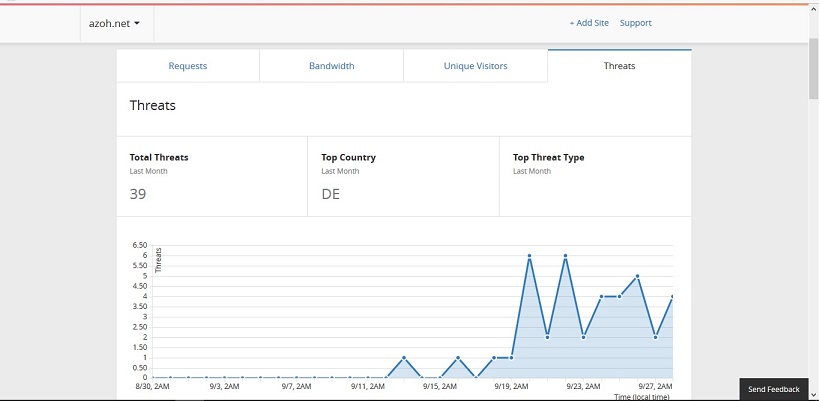Click the chart data point at 5 threats
The image size is (820, 401).
637,276
